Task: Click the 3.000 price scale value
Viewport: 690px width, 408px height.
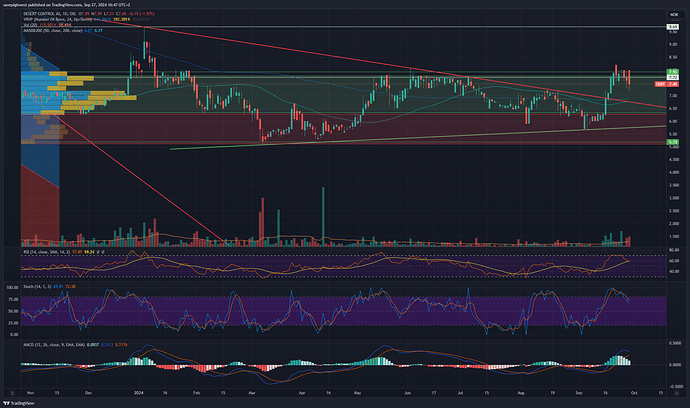Action: click(674, 198)
